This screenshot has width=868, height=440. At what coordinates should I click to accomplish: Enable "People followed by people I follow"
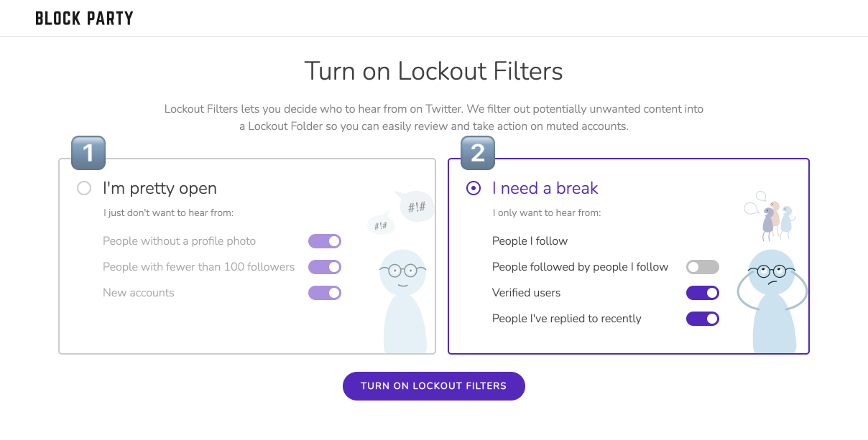coord(703,267)
